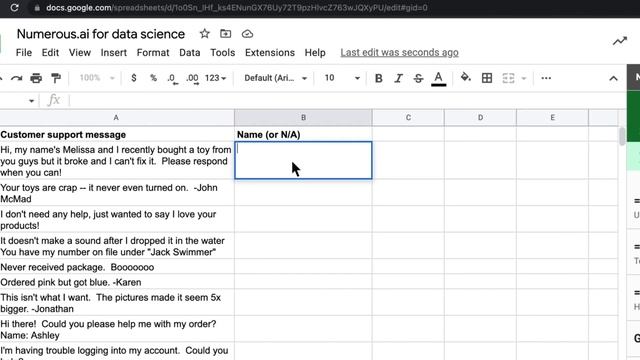Select the John McMad message cell
Screen dimensions: 640x360
point(117,193)
